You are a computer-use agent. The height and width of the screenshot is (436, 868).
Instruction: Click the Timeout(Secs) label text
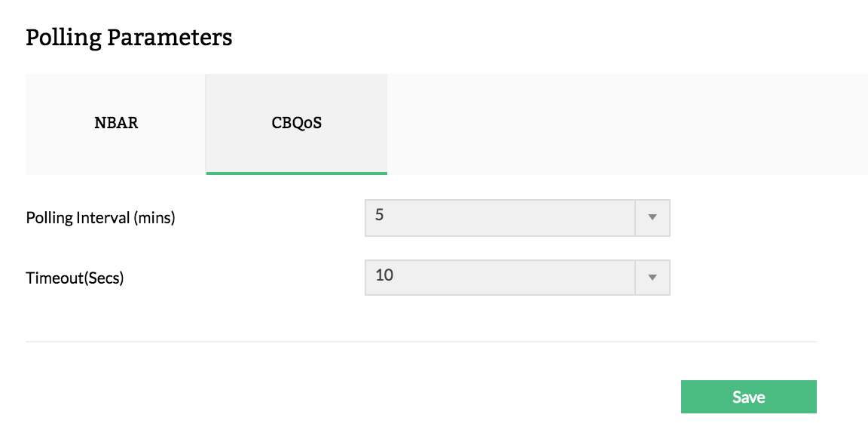(75, 278)
